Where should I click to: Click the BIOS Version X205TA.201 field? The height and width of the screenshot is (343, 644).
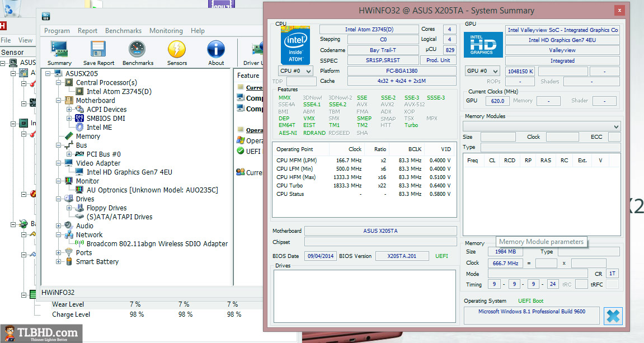coord(402,256)
